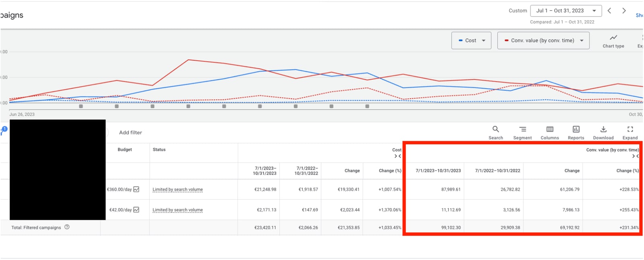Click the €21,248.98 cost cell

(265, 190)
